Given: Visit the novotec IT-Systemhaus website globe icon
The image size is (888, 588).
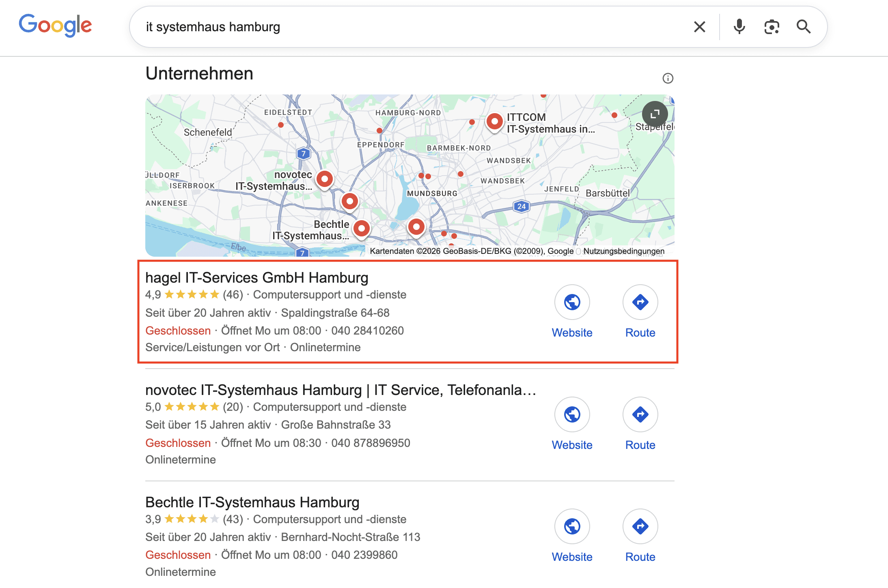Looking at the screenshot, I should [x=572, y=414].
